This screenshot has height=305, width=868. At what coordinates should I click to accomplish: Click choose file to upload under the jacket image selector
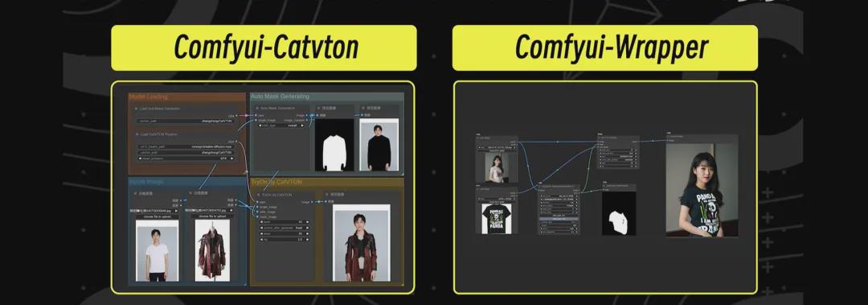[212, 216]
